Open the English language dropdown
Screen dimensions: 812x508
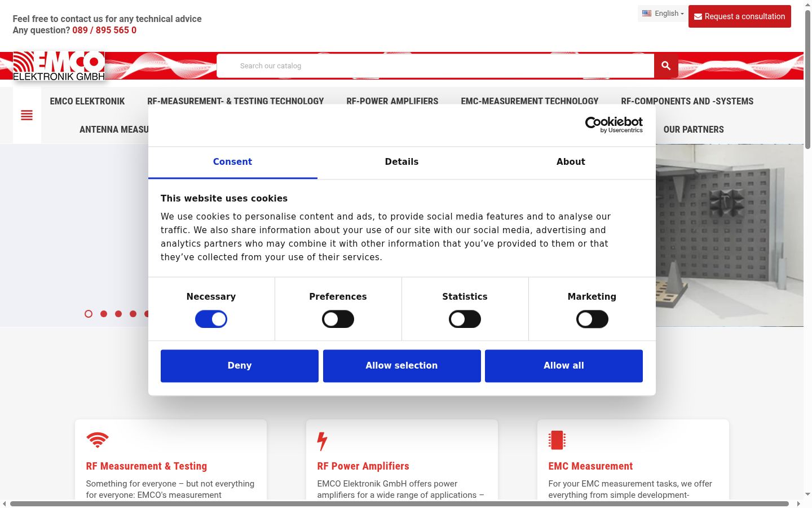pyautogui.click(x=663, y=14)
